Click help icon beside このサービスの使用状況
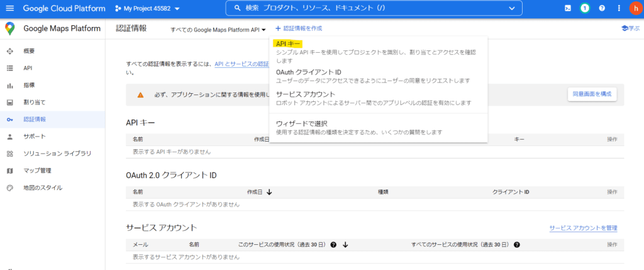The width and height of the screenshot is (644, 270). pyautogui.click(x=333, y=245)
